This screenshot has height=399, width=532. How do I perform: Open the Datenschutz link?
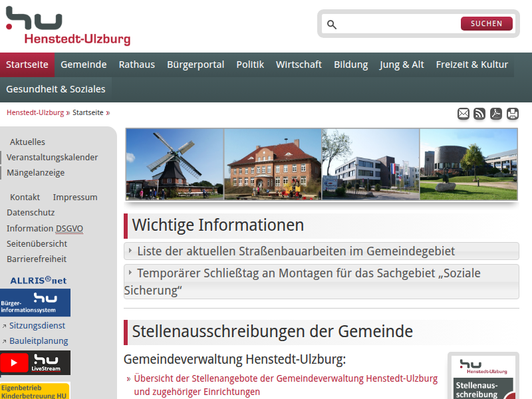coord(31,213)
